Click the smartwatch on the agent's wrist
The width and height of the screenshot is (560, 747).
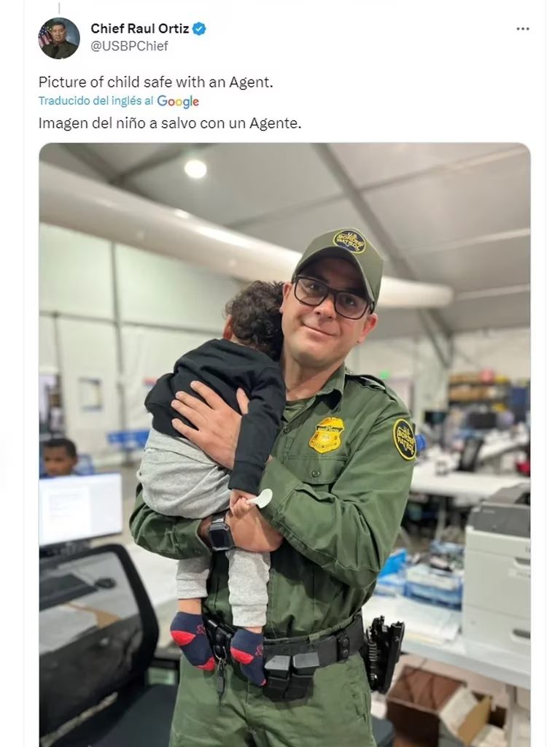pyautogui.click(x=220, y=531)
